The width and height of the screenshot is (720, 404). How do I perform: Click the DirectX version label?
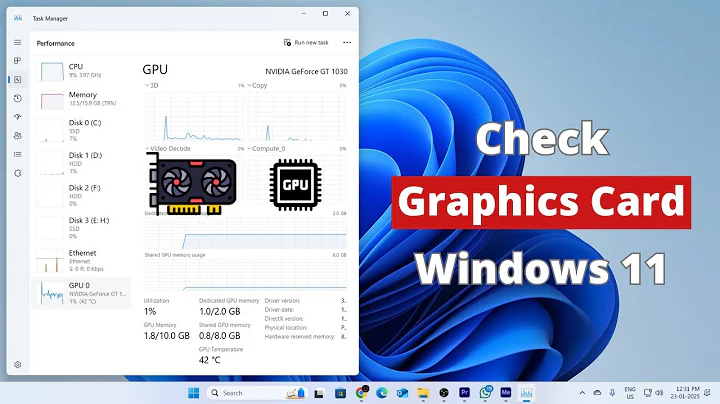284,319
